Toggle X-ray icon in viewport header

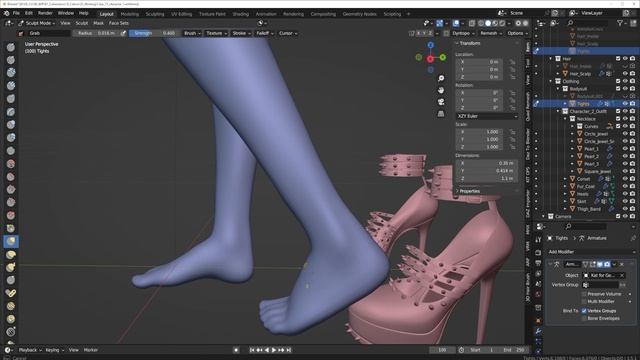472,23
